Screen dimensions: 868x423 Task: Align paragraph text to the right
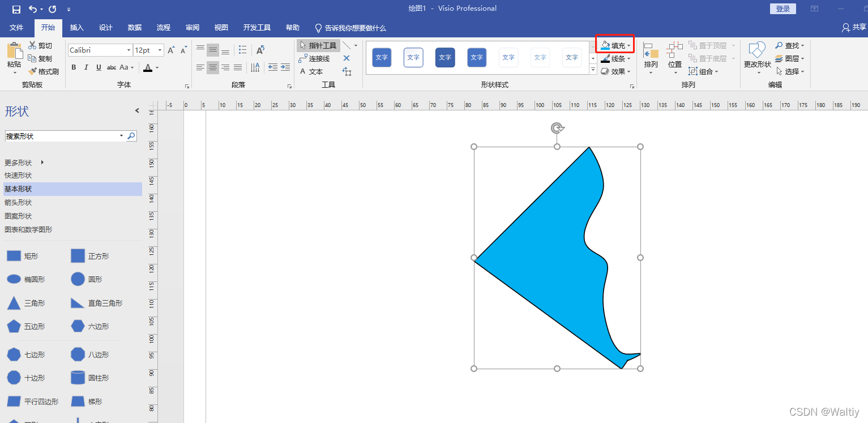click(x=225, y=67)
